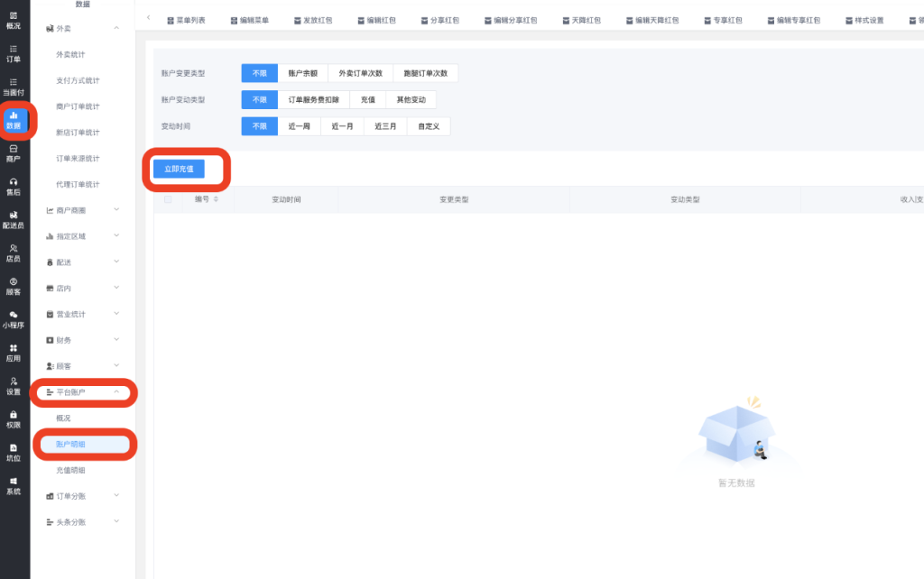Click the 立即充值 button
924x579 pixels.
pos(179,169)
